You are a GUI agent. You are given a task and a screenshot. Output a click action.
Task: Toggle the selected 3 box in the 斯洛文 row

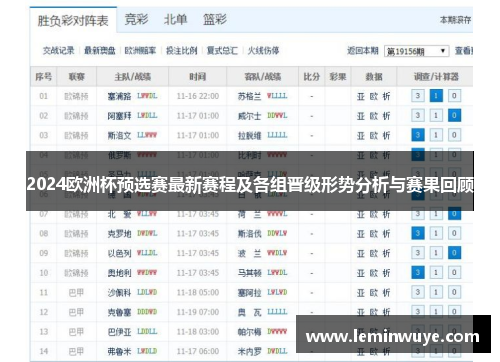(418, 135)
